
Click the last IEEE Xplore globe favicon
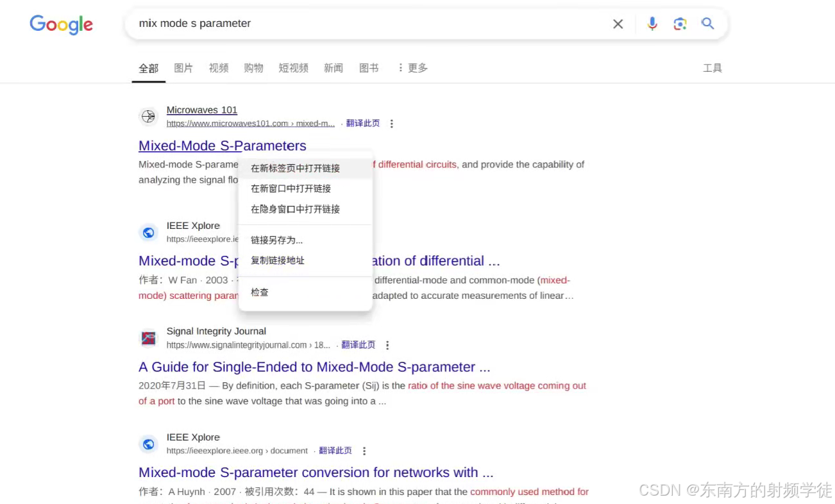pos(148,444)
